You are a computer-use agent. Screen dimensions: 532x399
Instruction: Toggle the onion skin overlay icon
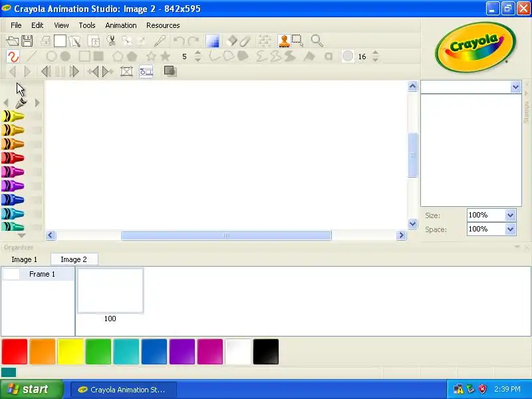(x=170, y=71)
